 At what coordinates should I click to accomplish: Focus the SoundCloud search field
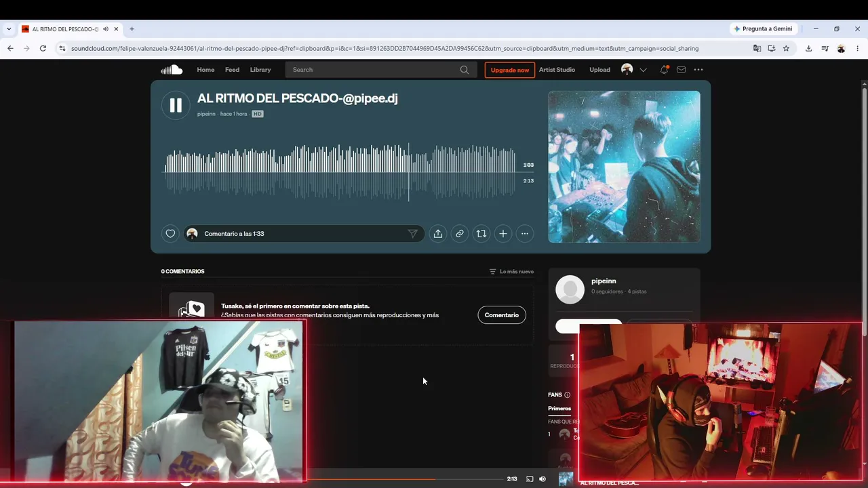(380, 70)
